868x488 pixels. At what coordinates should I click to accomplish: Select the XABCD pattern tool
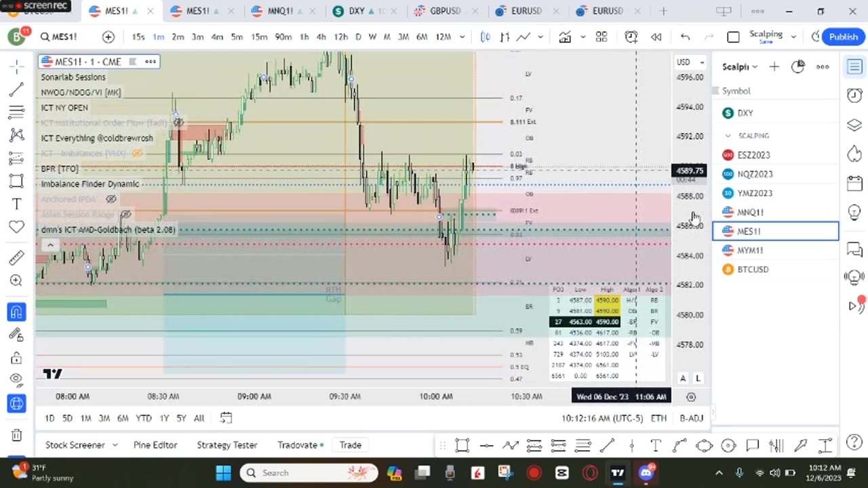pos(17,136)
